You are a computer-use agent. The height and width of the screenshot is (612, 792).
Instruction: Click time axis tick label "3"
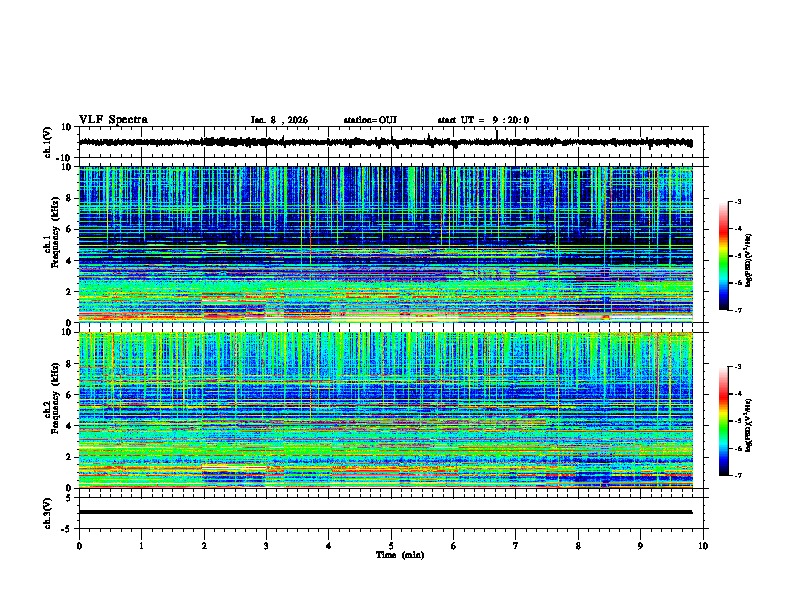coord(266,546)
